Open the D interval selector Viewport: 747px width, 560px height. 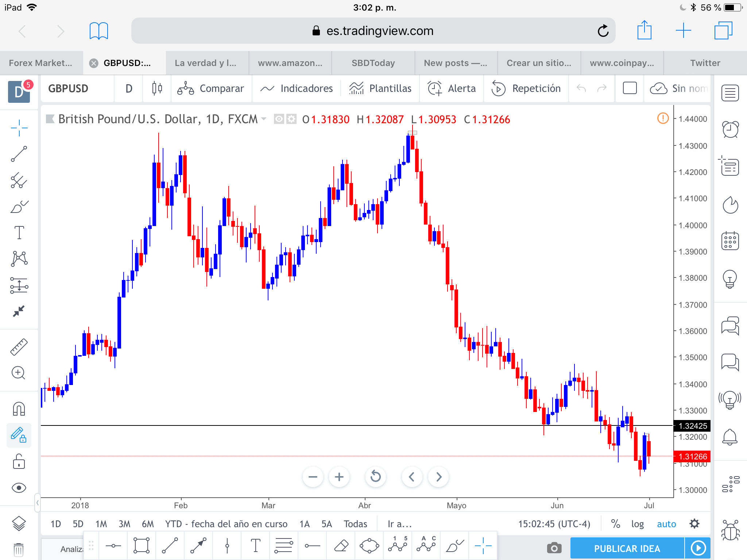point(129,89)
